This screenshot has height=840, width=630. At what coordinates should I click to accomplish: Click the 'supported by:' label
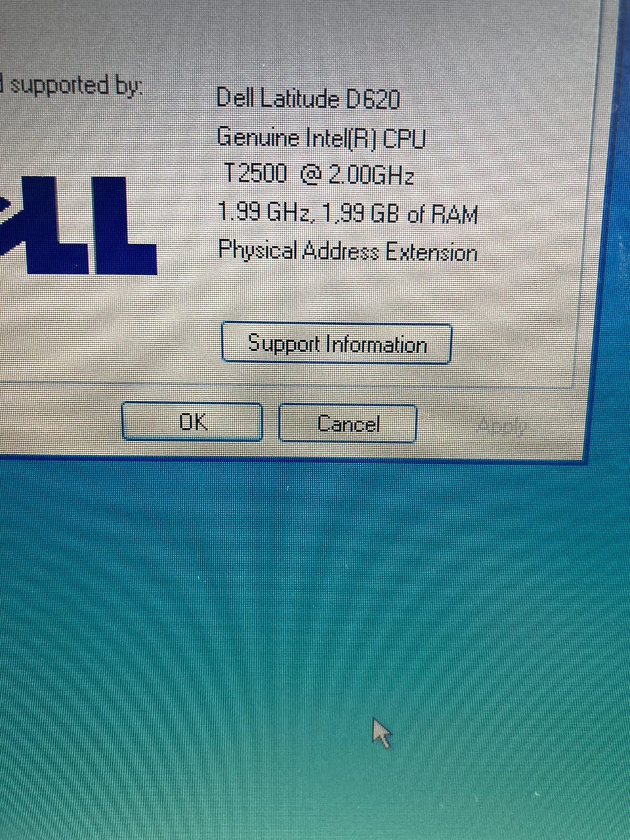pos(71,85)
